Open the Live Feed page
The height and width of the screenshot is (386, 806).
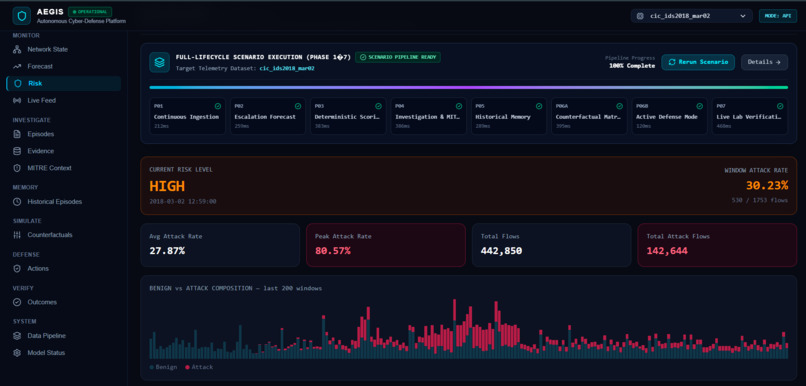click(x=63, y=100)
